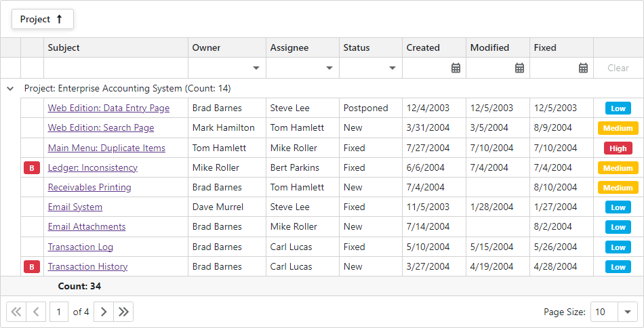Click the red B icon beside Transaction History
The width and height of the screenshot is (644, 328).
click(32, 267)
